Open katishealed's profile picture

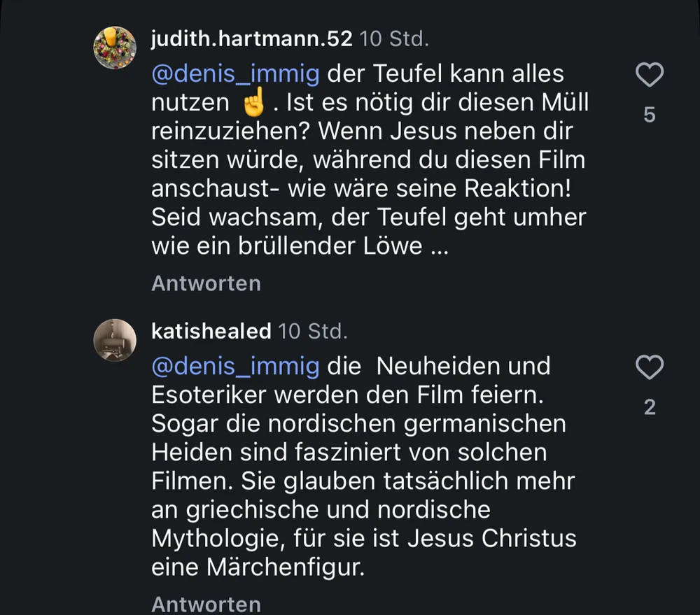coord(115,340)
